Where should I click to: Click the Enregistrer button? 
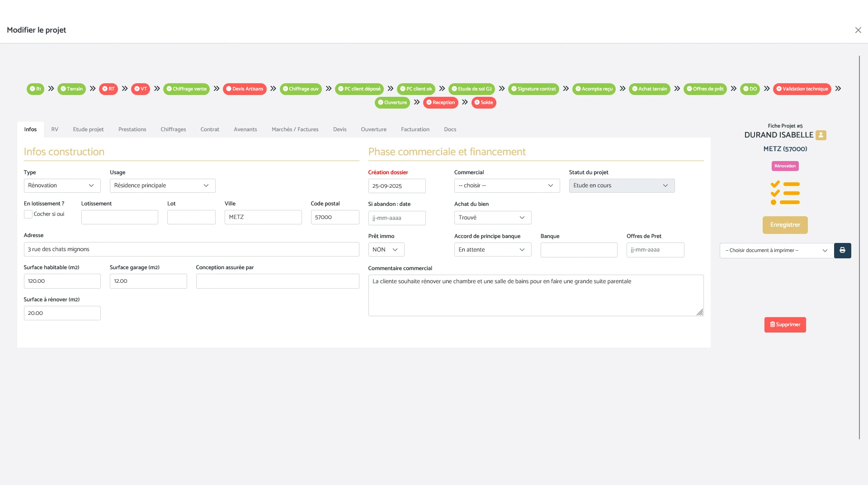click(x=785, y=225)
